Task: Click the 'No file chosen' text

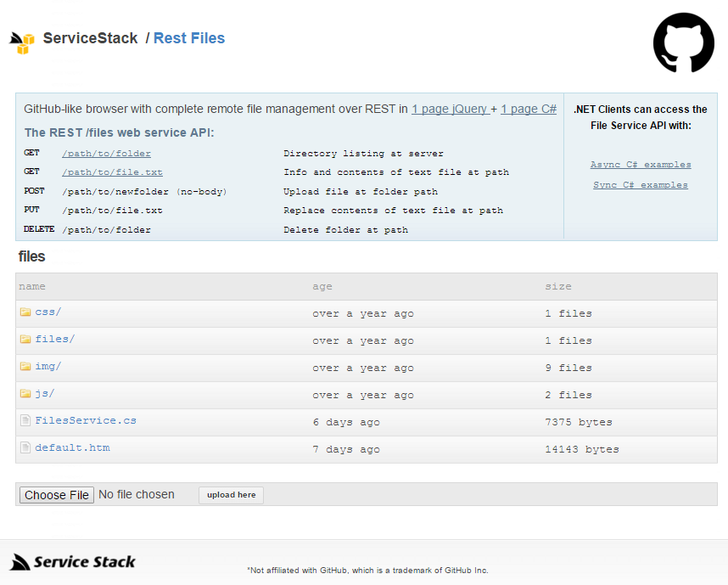Action: point(137,494)
